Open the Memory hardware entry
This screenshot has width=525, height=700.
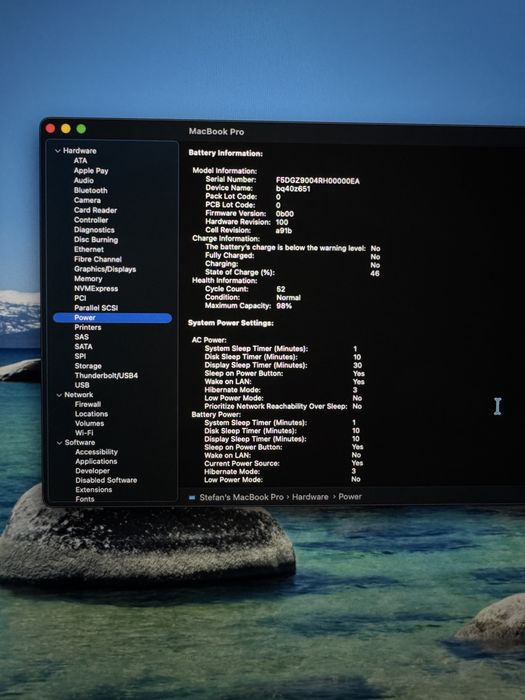point(88,279)
